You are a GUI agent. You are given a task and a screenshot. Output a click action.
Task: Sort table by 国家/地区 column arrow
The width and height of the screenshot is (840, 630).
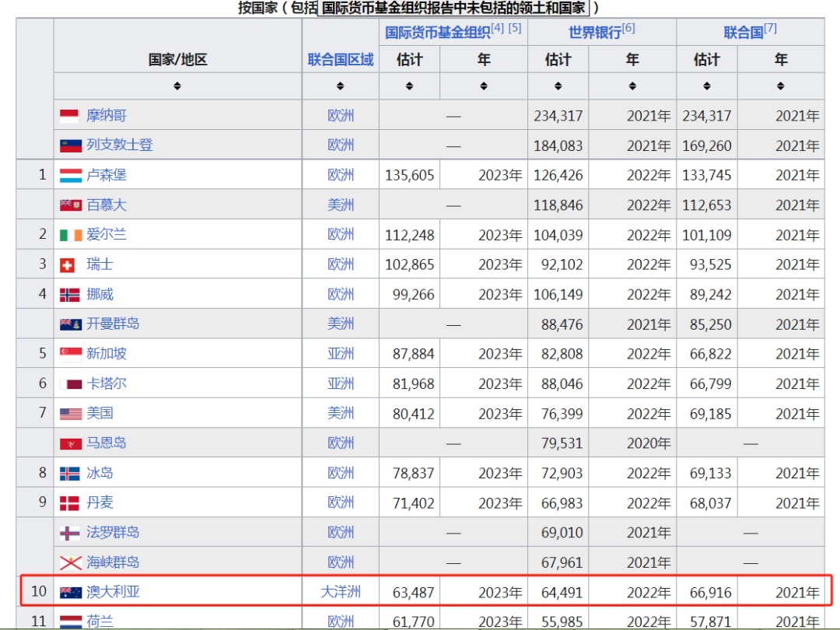pyautogui.click(x=177, y=86)
